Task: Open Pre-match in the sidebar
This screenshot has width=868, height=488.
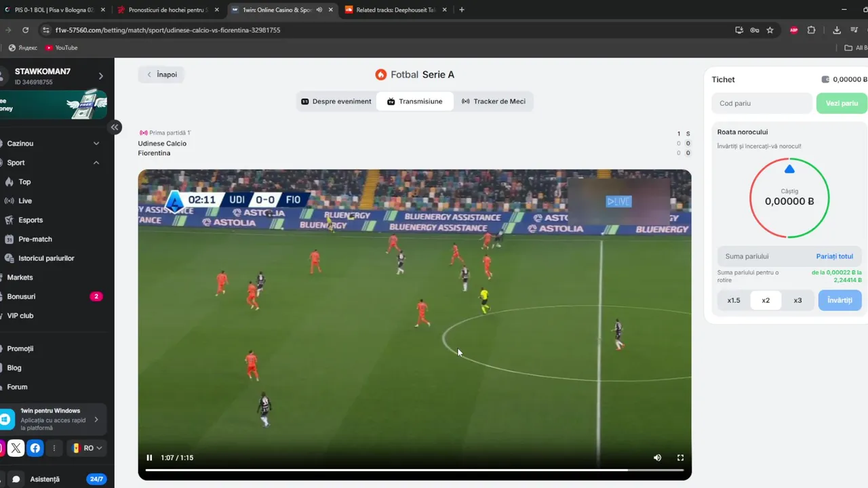Action: pos(35,239)
